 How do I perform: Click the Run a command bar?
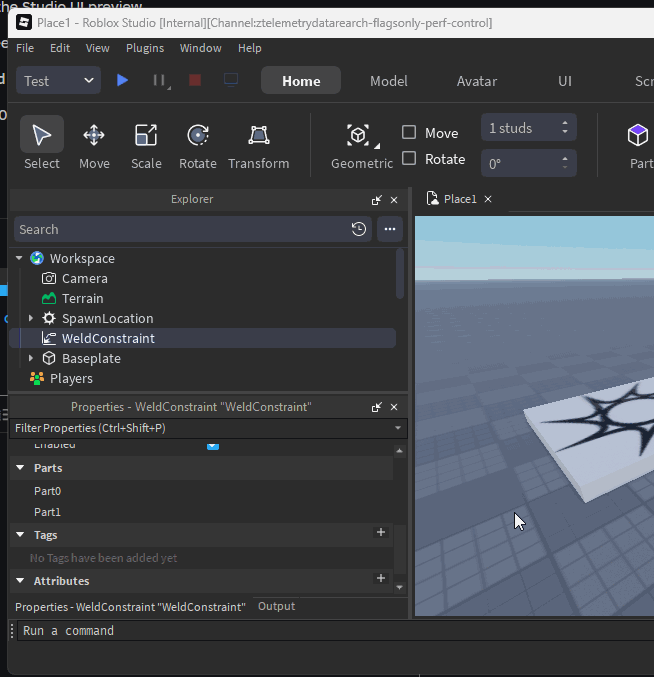point(335,631)
